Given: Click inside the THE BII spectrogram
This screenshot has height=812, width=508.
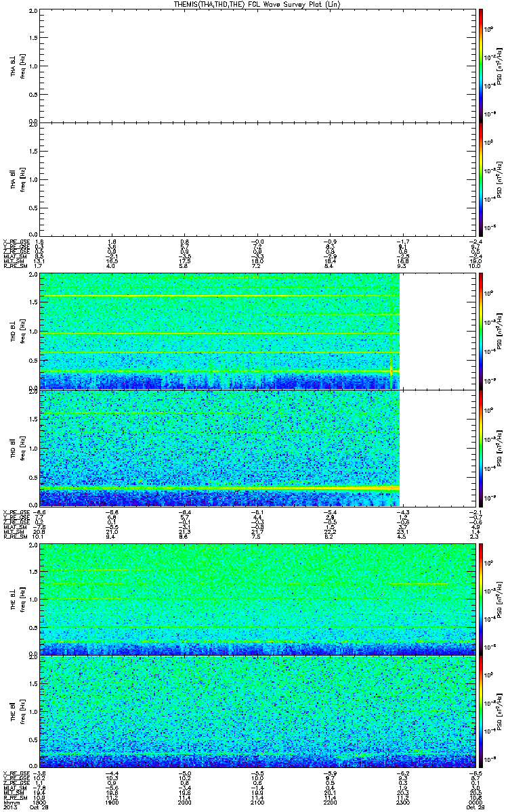Looking at the screenshot, I should point(256,711).
